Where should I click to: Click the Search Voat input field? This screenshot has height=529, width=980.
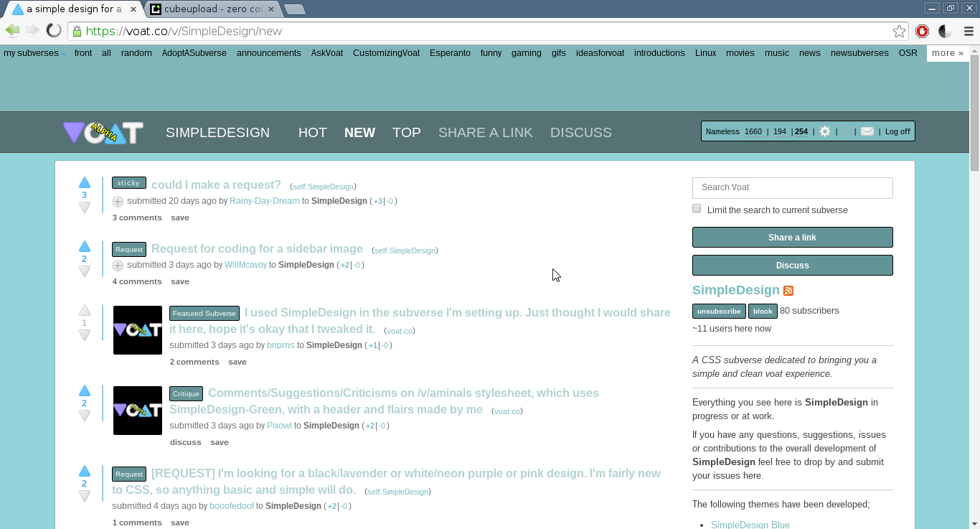point(792,187)
